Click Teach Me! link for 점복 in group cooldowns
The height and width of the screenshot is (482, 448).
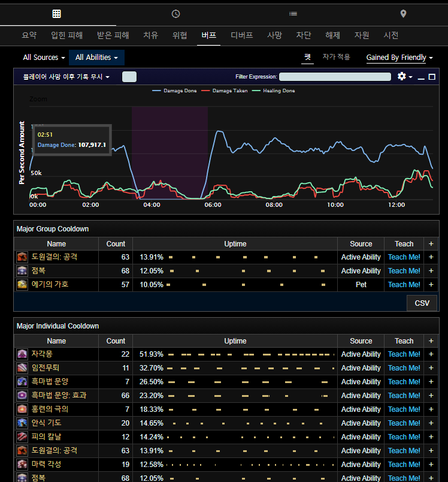[404, 271]
